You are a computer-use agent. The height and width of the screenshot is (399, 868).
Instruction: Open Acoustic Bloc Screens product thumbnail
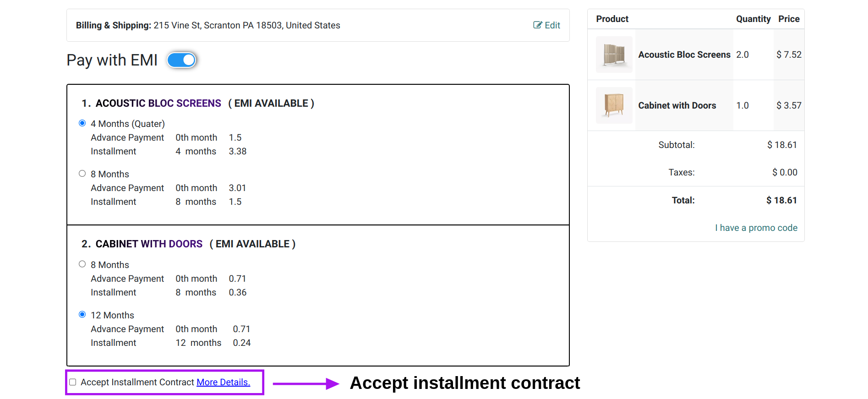pos(614,55)
